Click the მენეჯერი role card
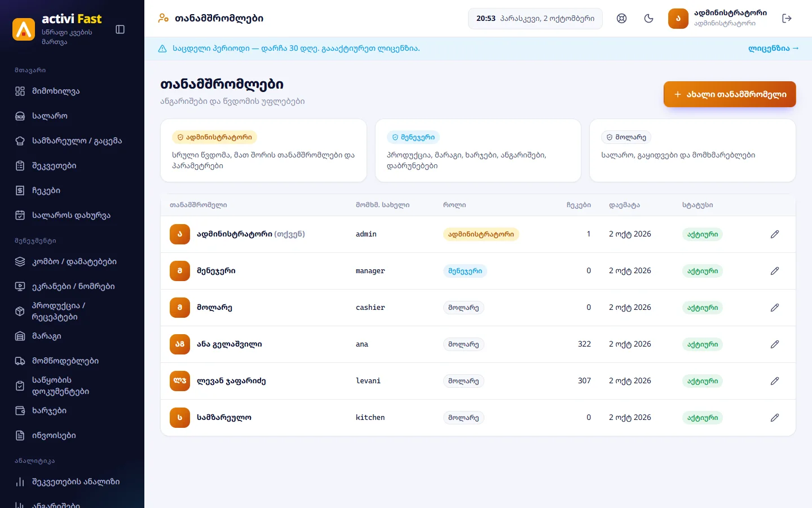The image size is (812, 508). pos(478,150)
